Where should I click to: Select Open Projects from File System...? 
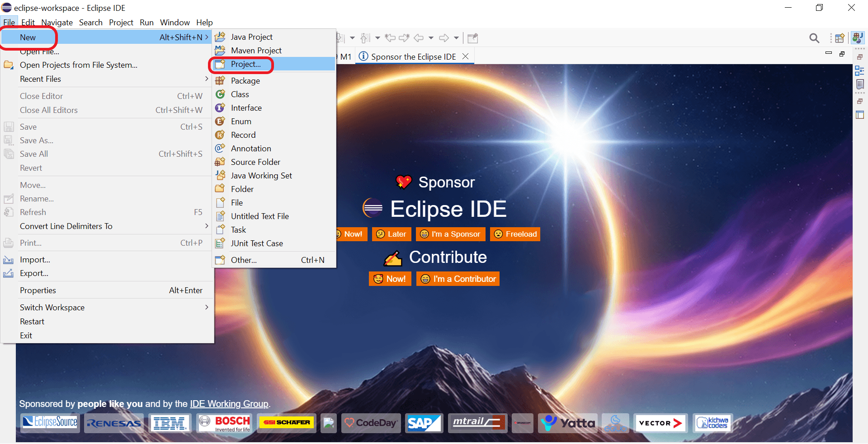(x=108, y=65)
